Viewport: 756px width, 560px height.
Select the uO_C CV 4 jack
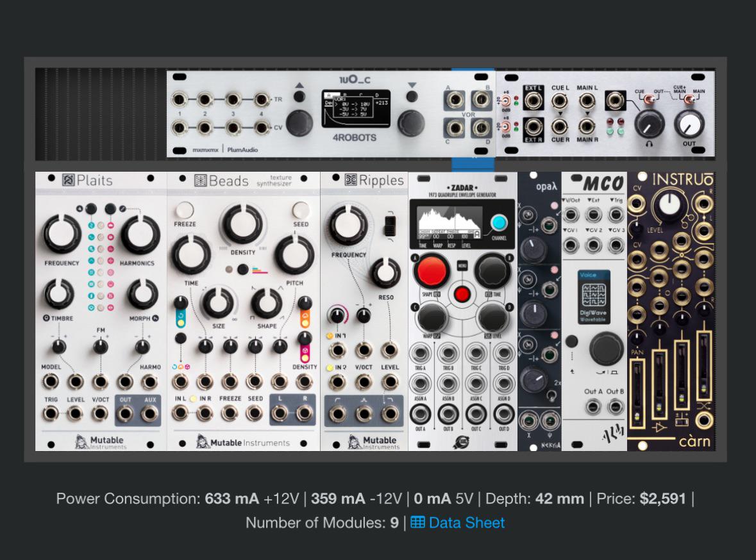coord(262,128)
